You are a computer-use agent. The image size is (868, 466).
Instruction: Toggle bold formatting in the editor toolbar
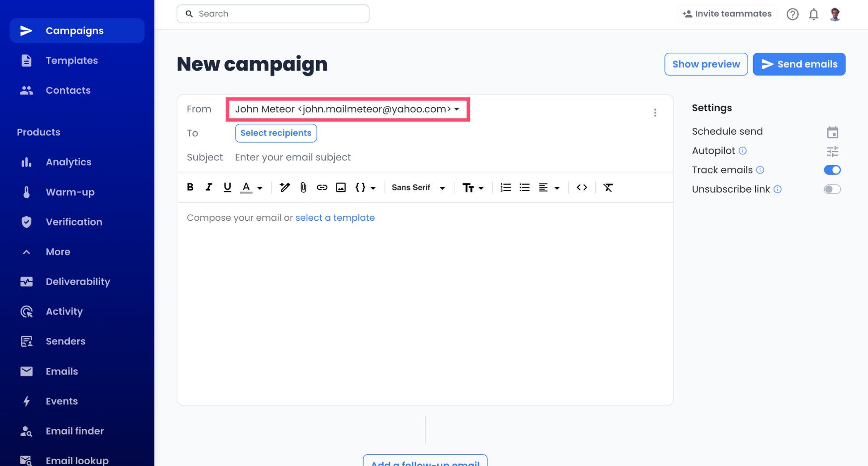(190, 187)
